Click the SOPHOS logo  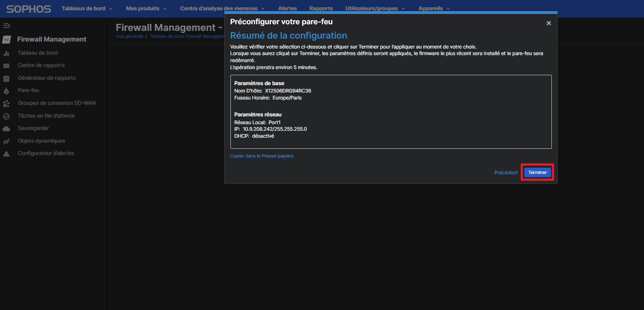point(29,9)
